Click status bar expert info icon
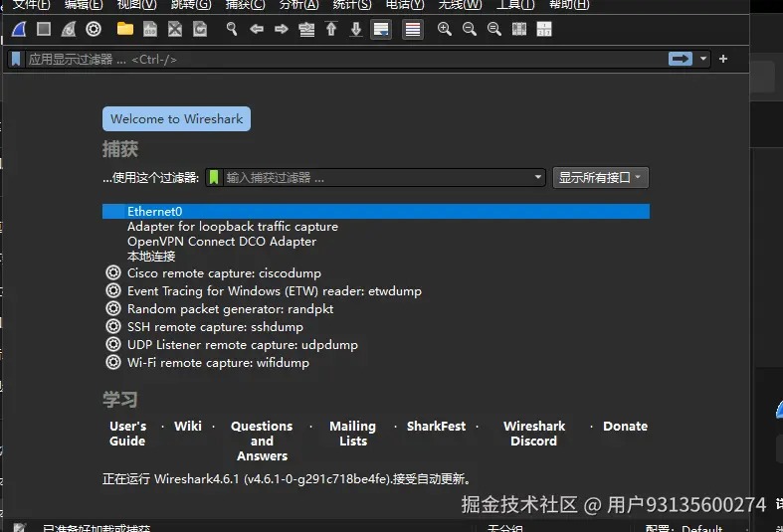The image size is (783, 532). (x=20, y=527)
